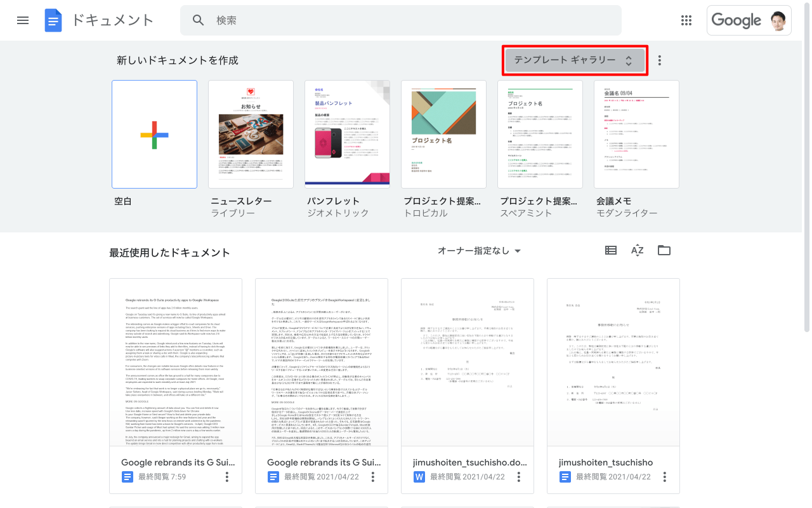Click the 空白 label under blank template

click(123, 201)
